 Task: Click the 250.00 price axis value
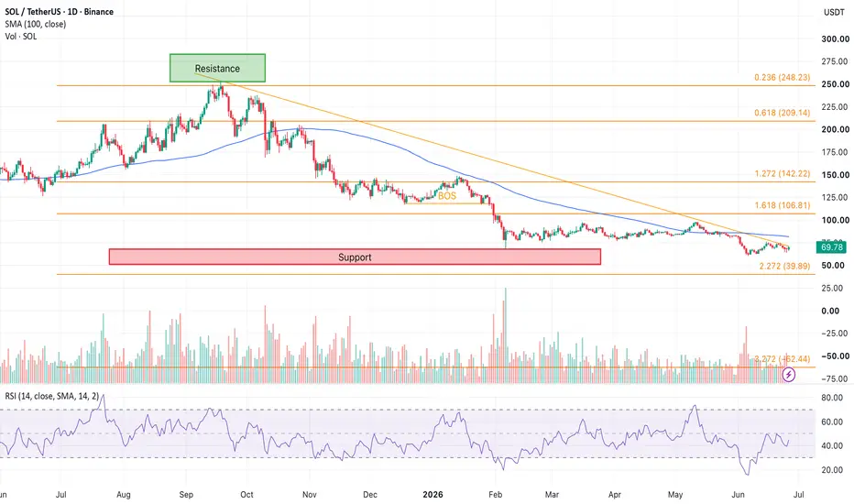click(835, 84)
